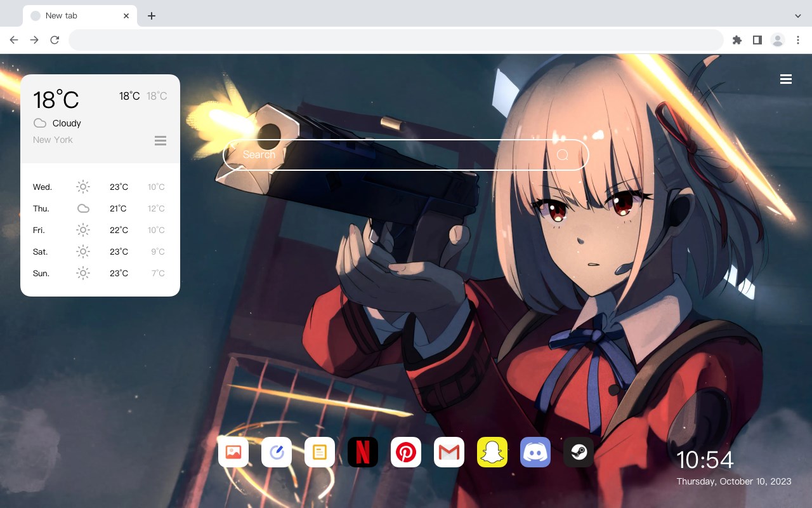Click the current 18°C temperature
This screenshot has height=508, width=812.
[56, 100]
